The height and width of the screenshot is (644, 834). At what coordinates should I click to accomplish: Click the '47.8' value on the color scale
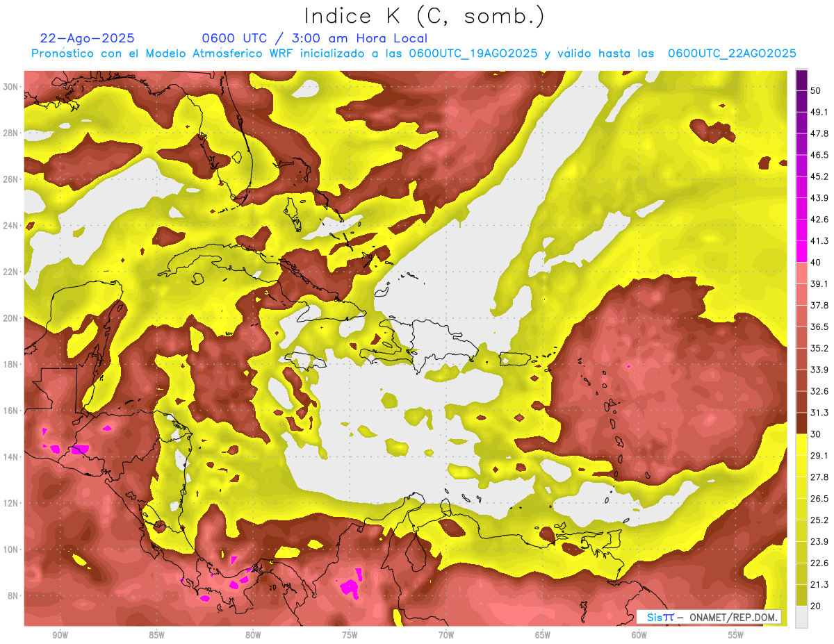click(x=819, y=134)
